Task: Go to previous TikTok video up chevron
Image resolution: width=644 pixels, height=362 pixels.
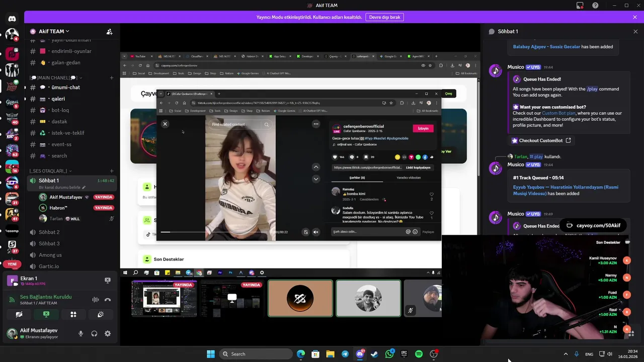Action: [316, 167]
